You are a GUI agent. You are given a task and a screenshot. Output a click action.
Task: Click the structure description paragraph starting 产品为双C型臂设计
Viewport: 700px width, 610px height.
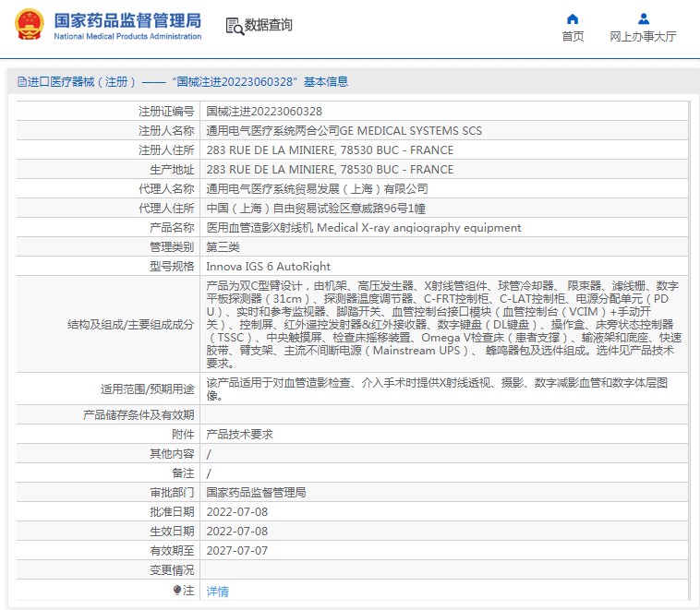[444, 325]
